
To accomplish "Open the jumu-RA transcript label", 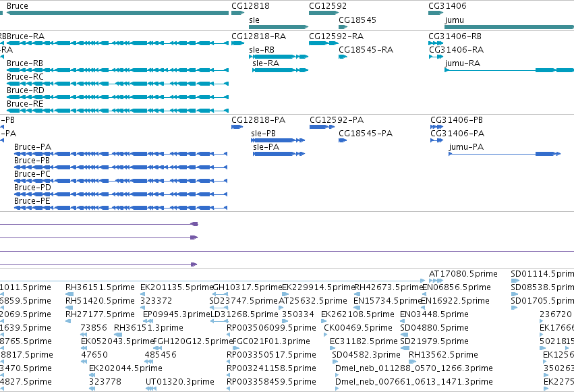I will pyautogui.click(x=462, y=63).
